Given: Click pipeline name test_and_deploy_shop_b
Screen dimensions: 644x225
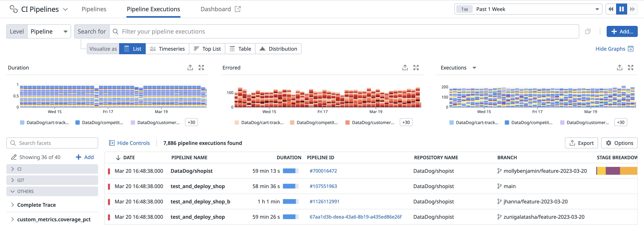Looking at the screenshot, I should pos(200,202).
